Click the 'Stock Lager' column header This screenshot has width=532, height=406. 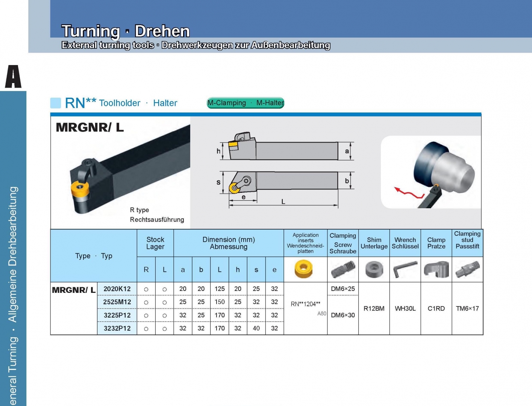(x=155, y=243)
